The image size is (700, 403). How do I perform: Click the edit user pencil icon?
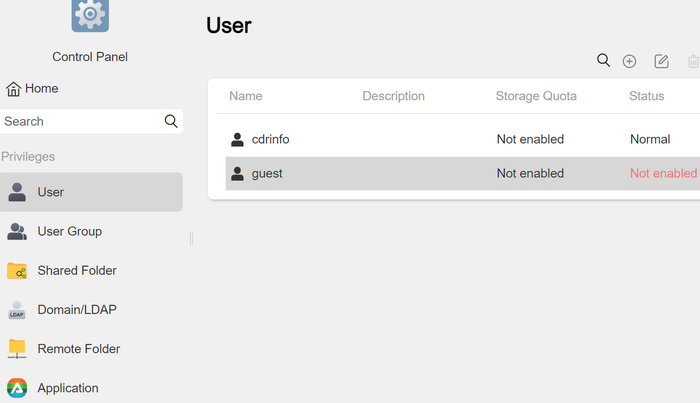pyautogui.click(x=661, y=61)
